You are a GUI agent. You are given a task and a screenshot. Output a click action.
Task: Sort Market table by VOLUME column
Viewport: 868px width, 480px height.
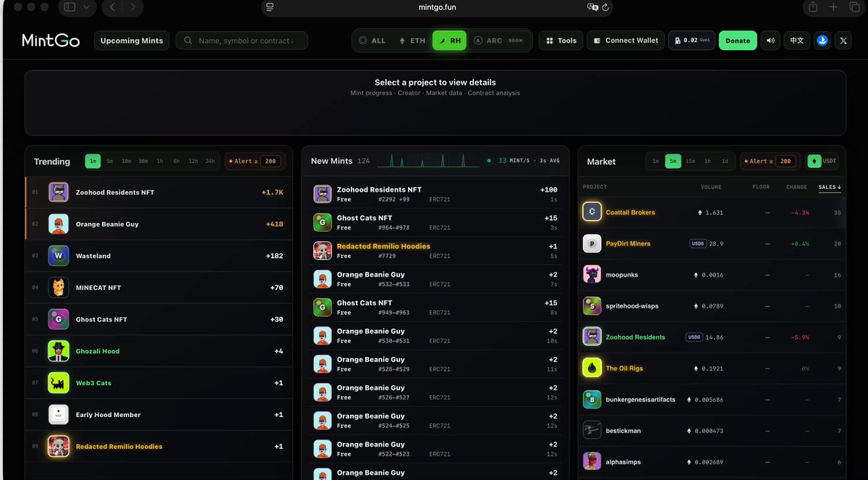pos(711,187)
